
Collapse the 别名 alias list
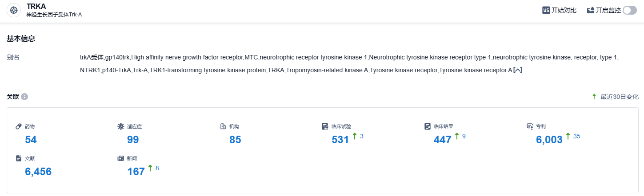(517, 70)
